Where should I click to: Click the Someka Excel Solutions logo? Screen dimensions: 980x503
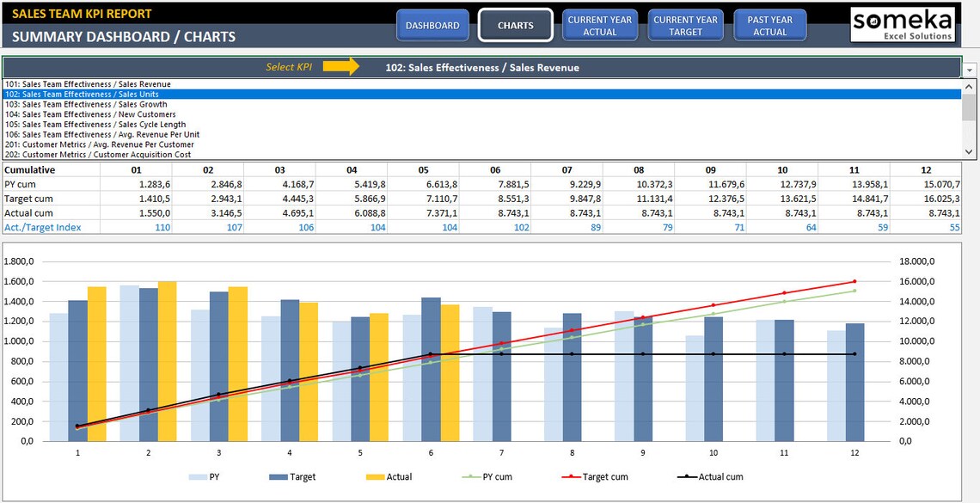(x=903, y=25)
